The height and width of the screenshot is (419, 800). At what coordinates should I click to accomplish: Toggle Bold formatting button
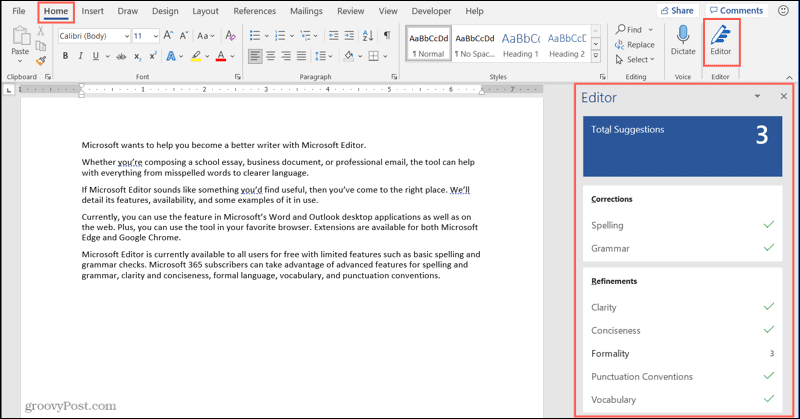tap(65, 56)
